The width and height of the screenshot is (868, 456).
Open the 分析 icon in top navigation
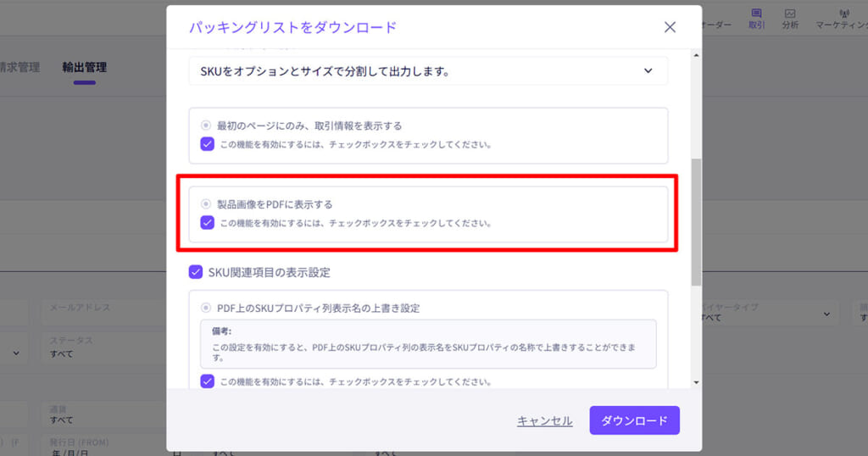tap(790, 19)
